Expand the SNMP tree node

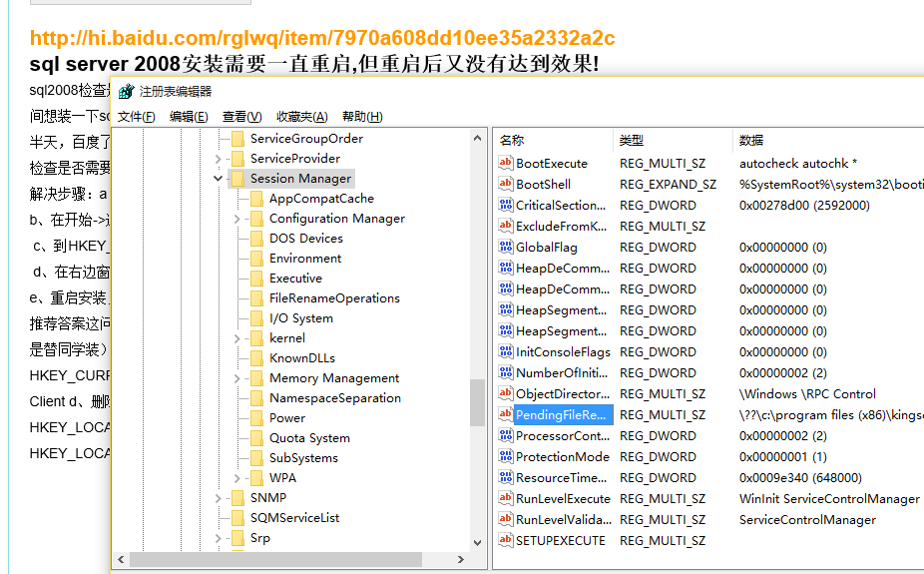(x=219, y=498)
